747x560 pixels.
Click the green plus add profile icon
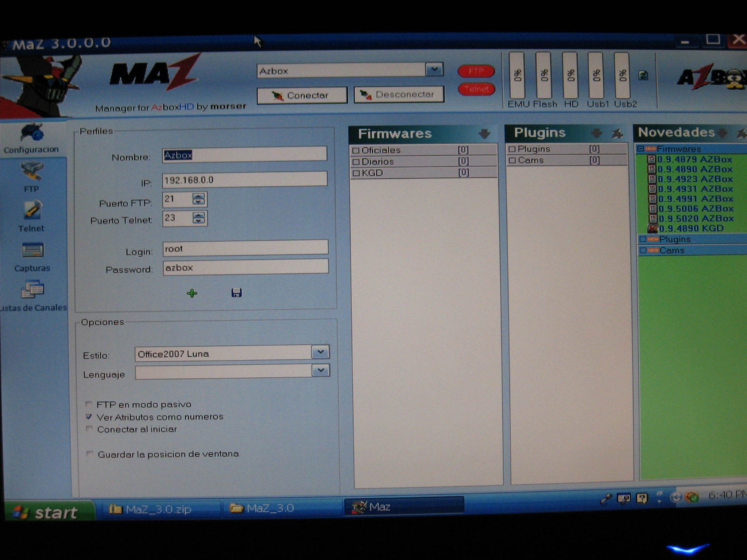click(x=192, y=293)
